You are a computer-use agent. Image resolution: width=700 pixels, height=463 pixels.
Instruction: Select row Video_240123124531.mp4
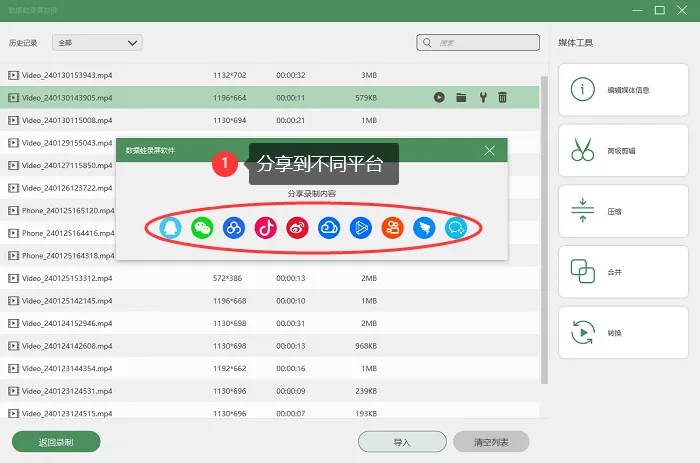pyautogui.click(x=270, y=391)
